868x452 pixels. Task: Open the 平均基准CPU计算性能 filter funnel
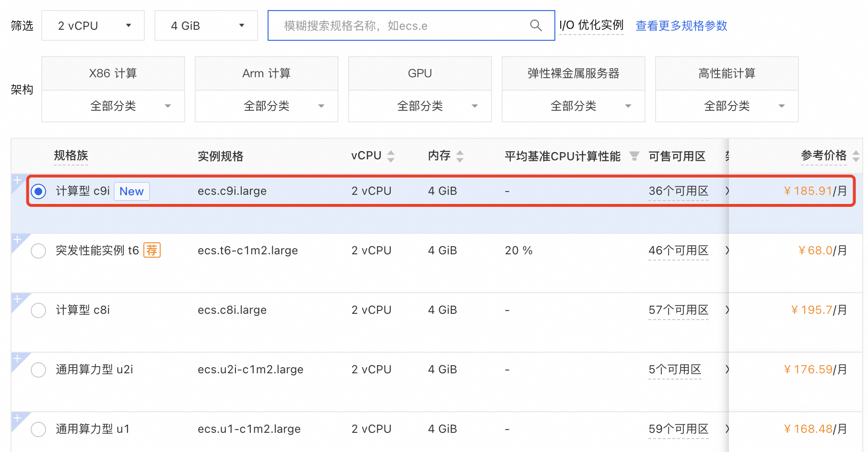[x=634, y=156]
